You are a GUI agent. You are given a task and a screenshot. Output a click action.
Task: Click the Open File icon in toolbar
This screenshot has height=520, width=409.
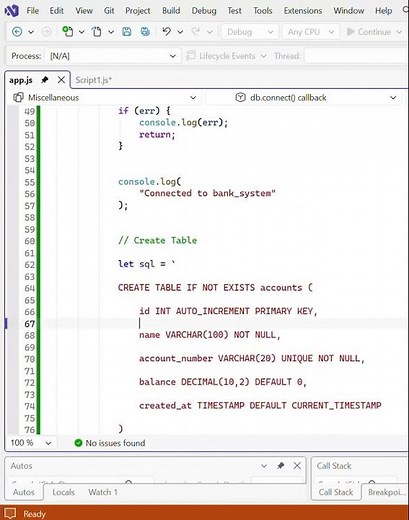[97, 32]
